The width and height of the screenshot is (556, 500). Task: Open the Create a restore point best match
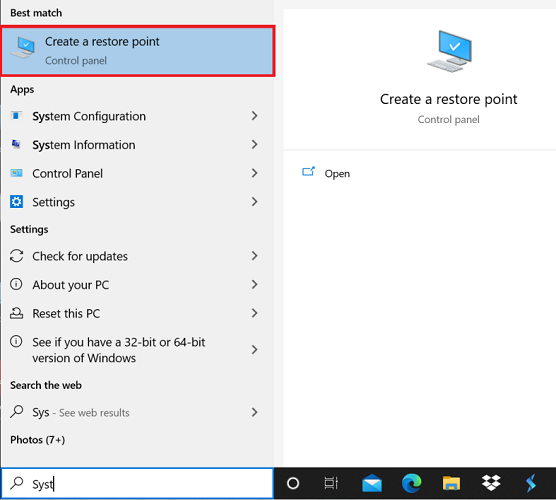pos(138,51)
